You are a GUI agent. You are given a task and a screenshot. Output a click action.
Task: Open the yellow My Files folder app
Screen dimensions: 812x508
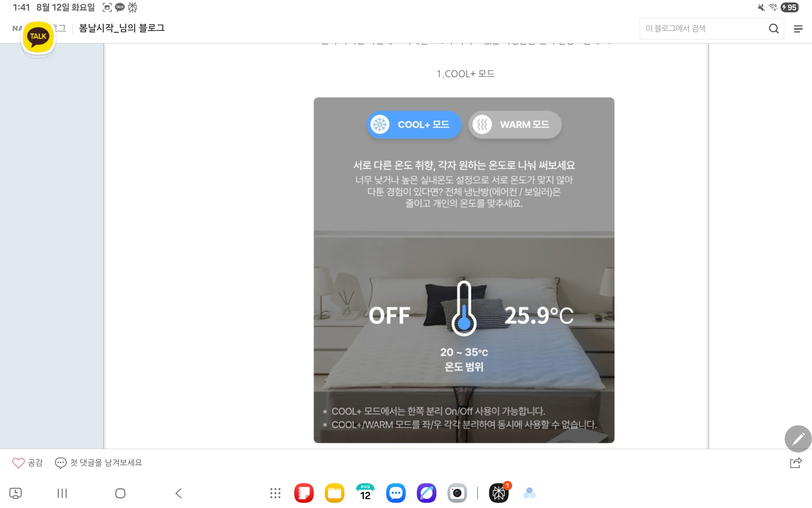click(334, 493)
